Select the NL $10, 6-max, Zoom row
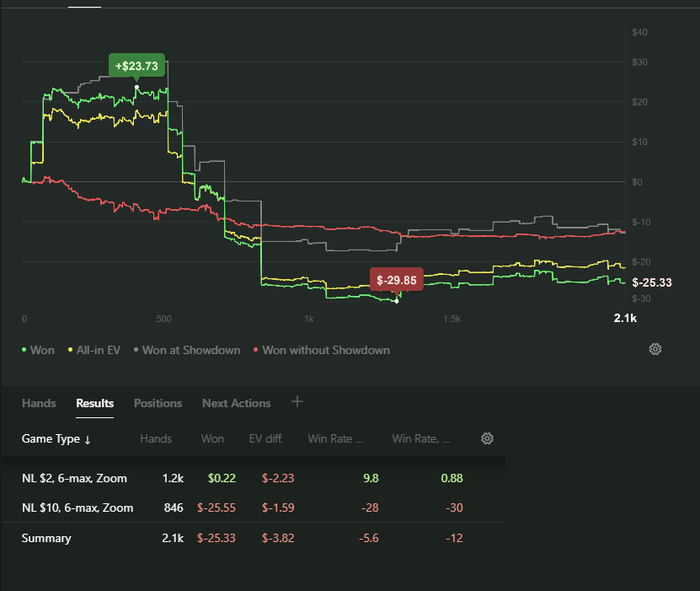This screenshot has width=700, height=591. tap(253, 508)
